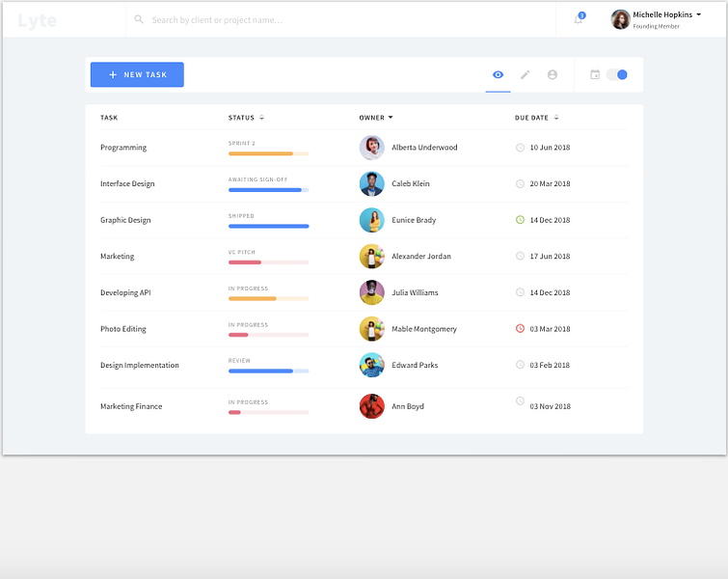Screen dimensions: 728x579
Task: Click the Review blue progress bar
Action: click(268, 371)
